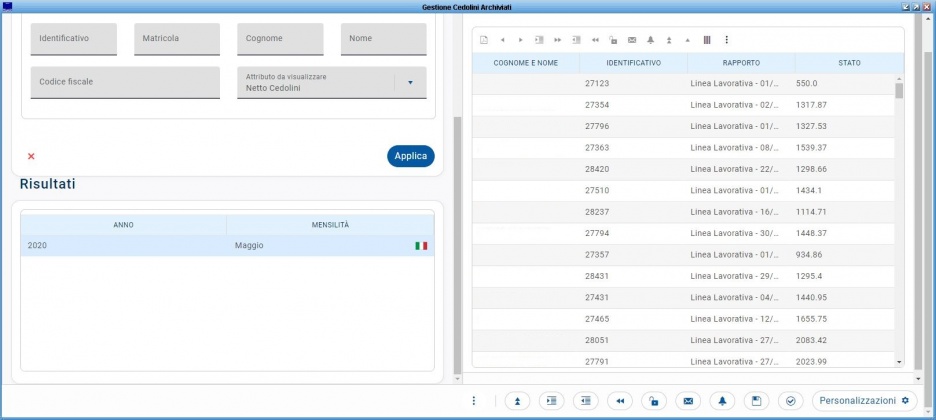This screenshot has height=420, width=936.
Task: Clear filters with the red X icon
Action: 31,156
